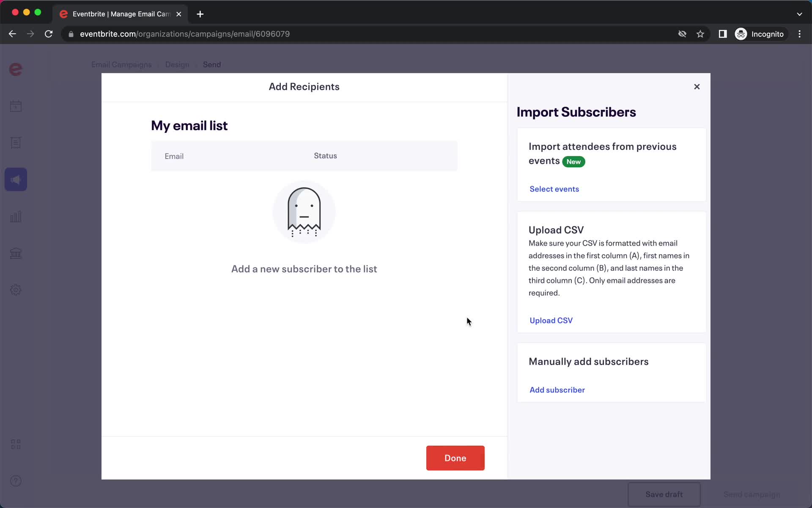
Task: Open the Events calendar icon in sidebar
Action: 16,106
